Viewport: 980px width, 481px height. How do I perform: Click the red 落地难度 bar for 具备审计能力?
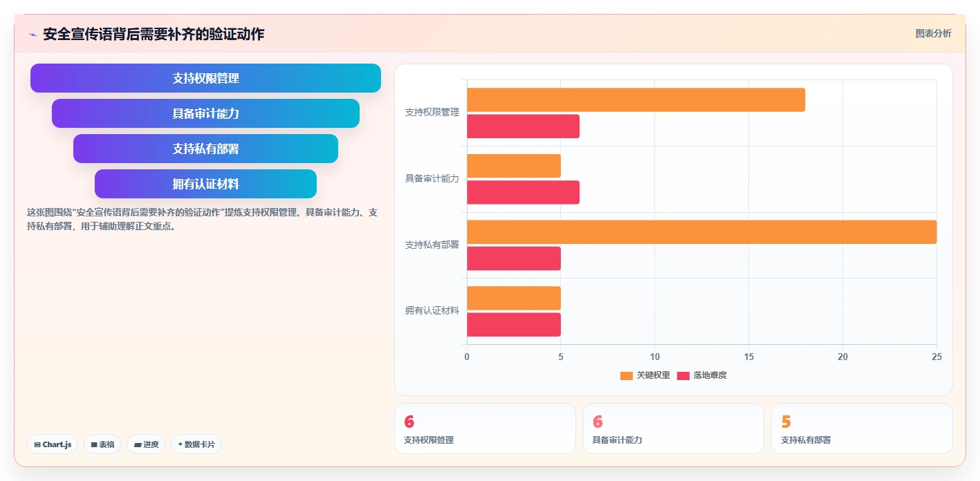click(x=524, y=192)
